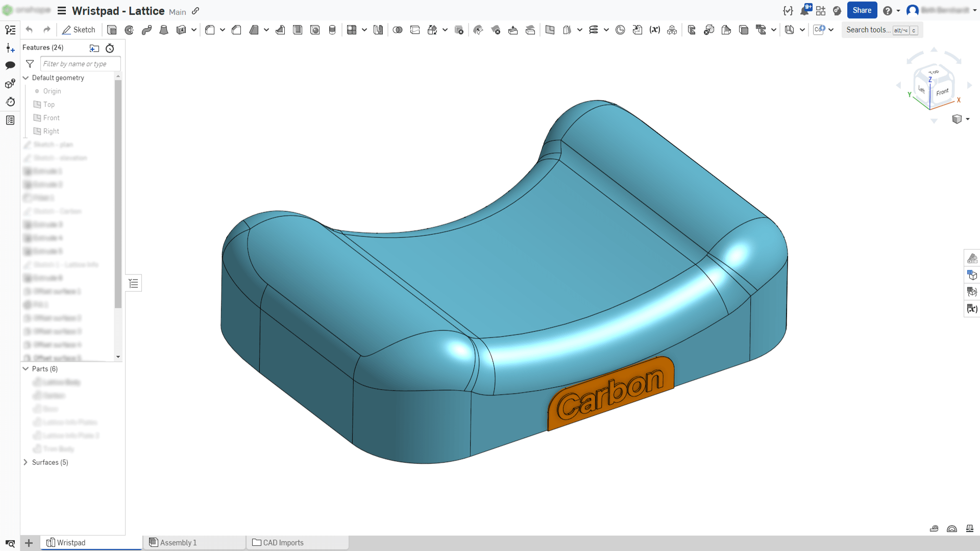Switch to the Assembly 1 tab
Screen dimensions: 980x551
pos(194,542)
